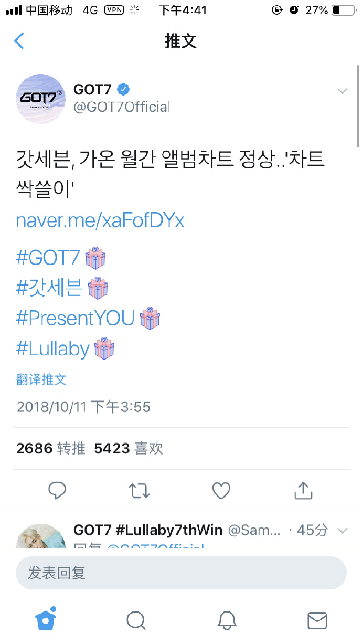
Task: Tap the back arrow icon
Action: [x=19, y=41]
